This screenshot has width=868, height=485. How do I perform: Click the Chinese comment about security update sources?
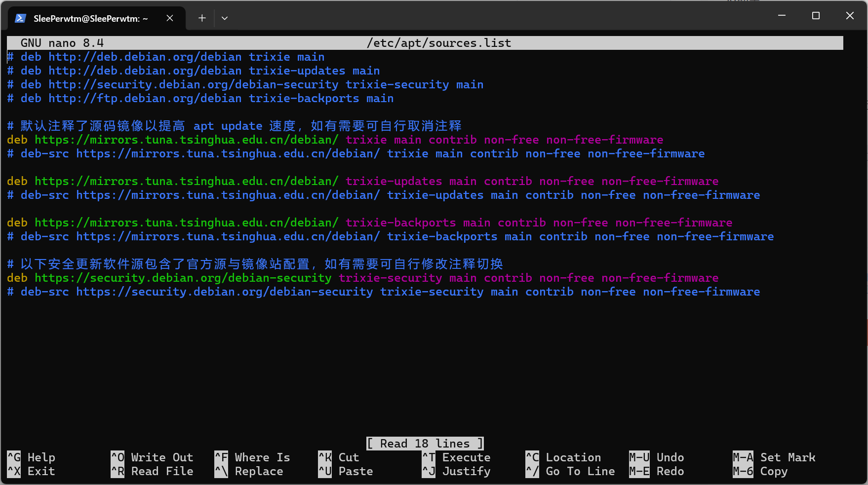[x=255, y=264]
